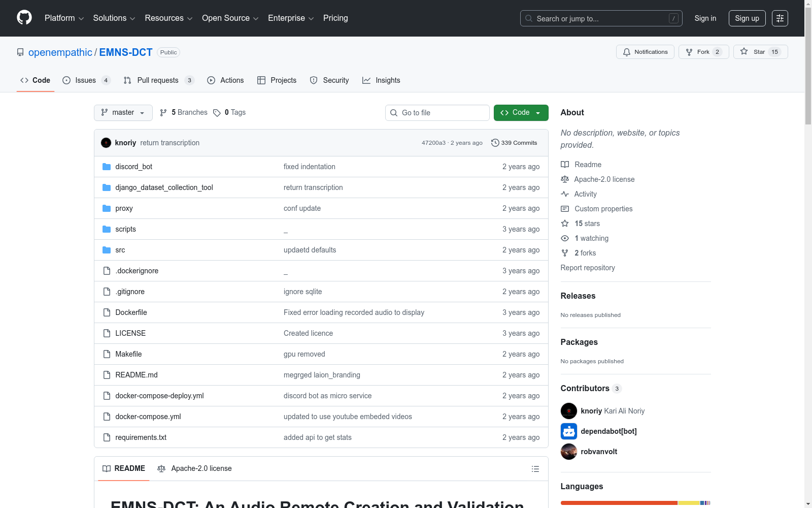Open the Security tab
The image size is (812, 508).
click(329, 80)
